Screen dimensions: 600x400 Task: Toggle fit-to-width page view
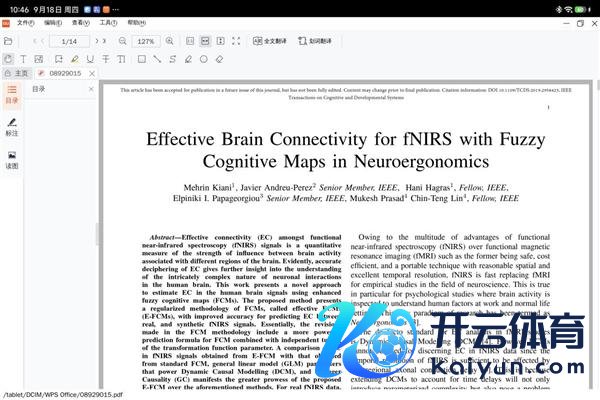point(204,41)
